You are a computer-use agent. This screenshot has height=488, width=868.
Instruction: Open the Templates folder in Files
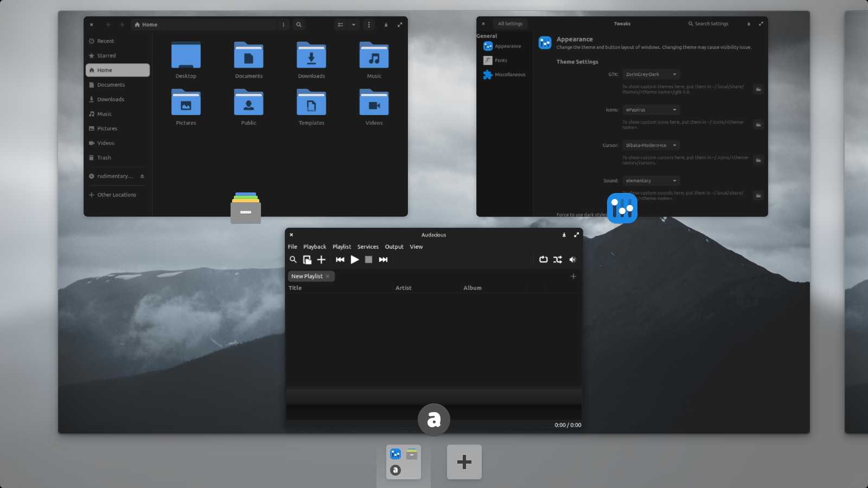311,102
